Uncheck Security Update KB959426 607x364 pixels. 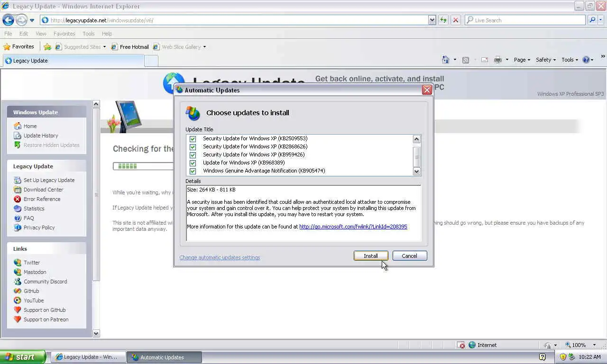point(193,155)
